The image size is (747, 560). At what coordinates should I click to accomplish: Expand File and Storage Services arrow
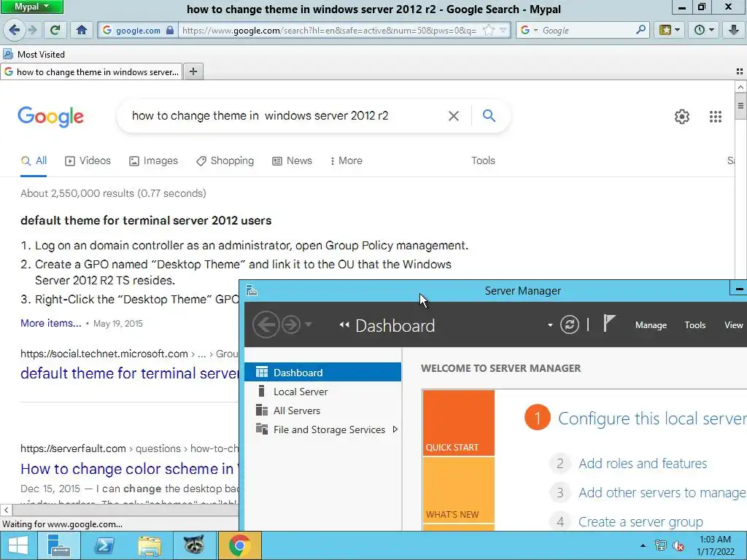click(395, 429)
